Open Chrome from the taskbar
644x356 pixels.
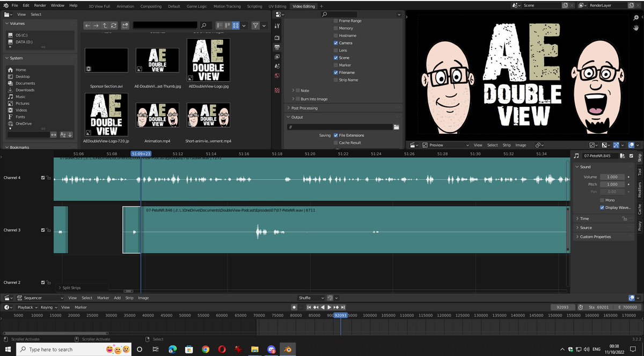pos(206,349)
